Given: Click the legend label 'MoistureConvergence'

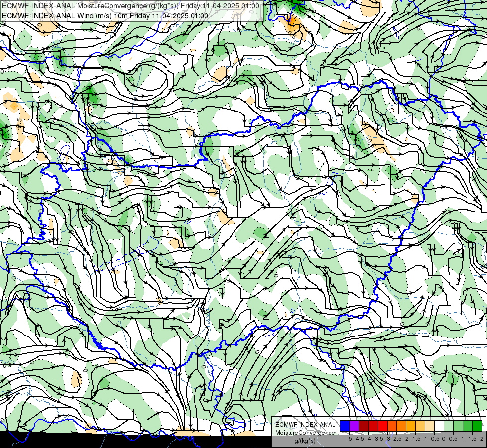Looking at the screenshot, I should pyautogui.click(x=305, y=433).
